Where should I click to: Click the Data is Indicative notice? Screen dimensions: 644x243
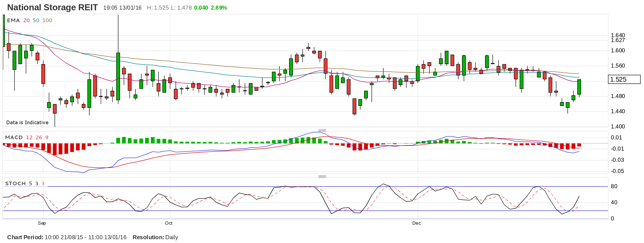pos(27,122)
